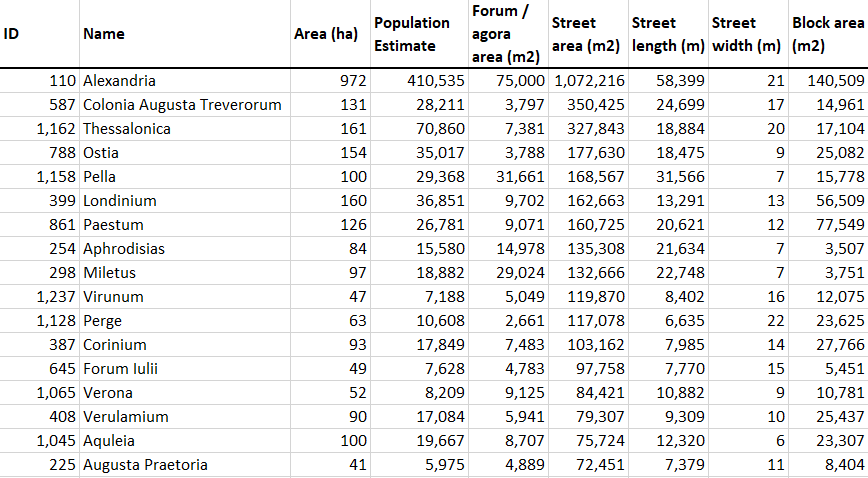Click Londinium's area value 160
Screen dimensions: 868x478
[330, 201]
